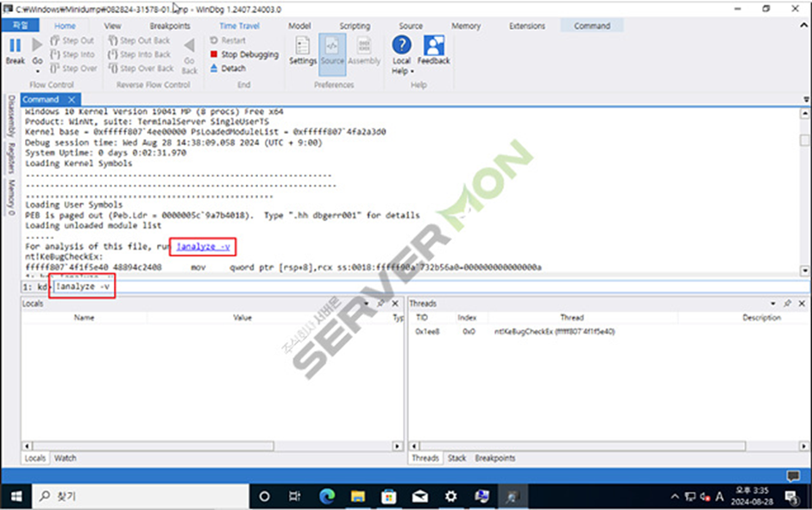This screenshot has width=812, height=510.
Task: Close the Locals panel
Action: [395, 304]
